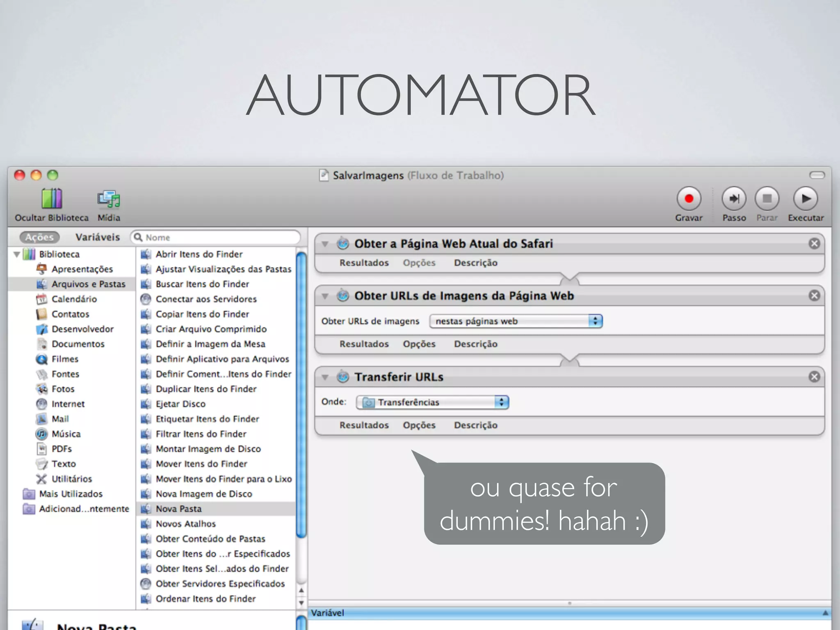
Task: Select the PDFs category icon
Action: coord(41,449)
